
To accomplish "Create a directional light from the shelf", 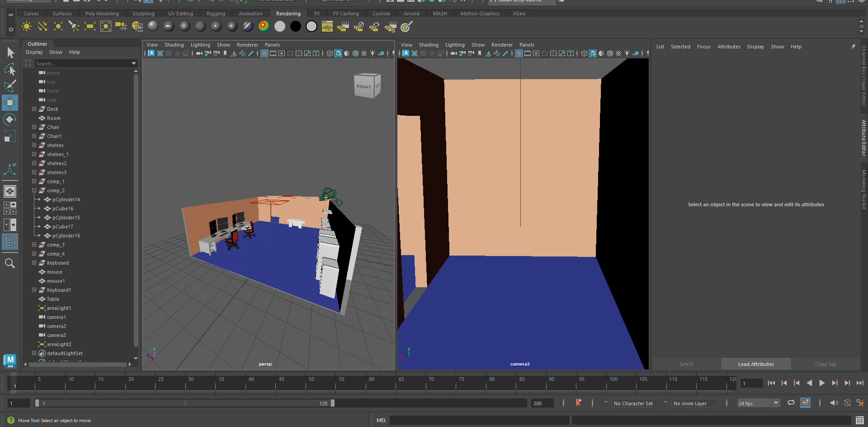I will [x=42, y=27].
